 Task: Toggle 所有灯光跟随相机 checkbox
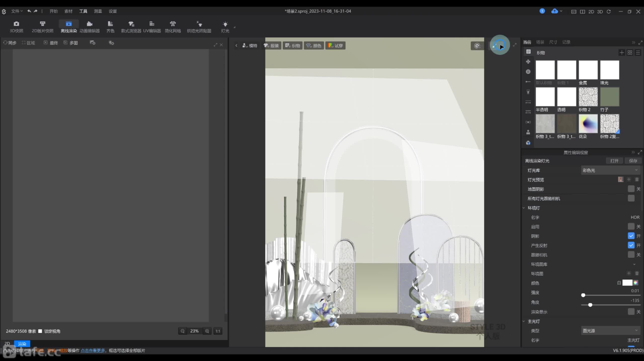631,198
